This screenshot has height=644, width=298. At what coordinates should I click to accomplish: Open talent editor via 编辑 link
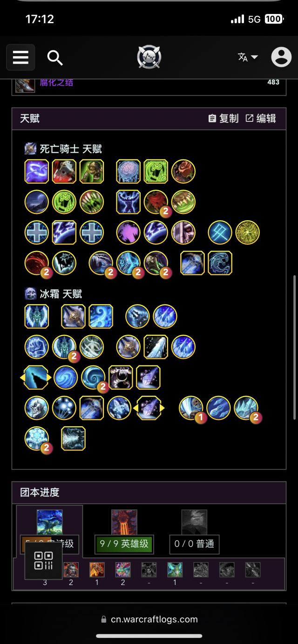coord(261,119)
